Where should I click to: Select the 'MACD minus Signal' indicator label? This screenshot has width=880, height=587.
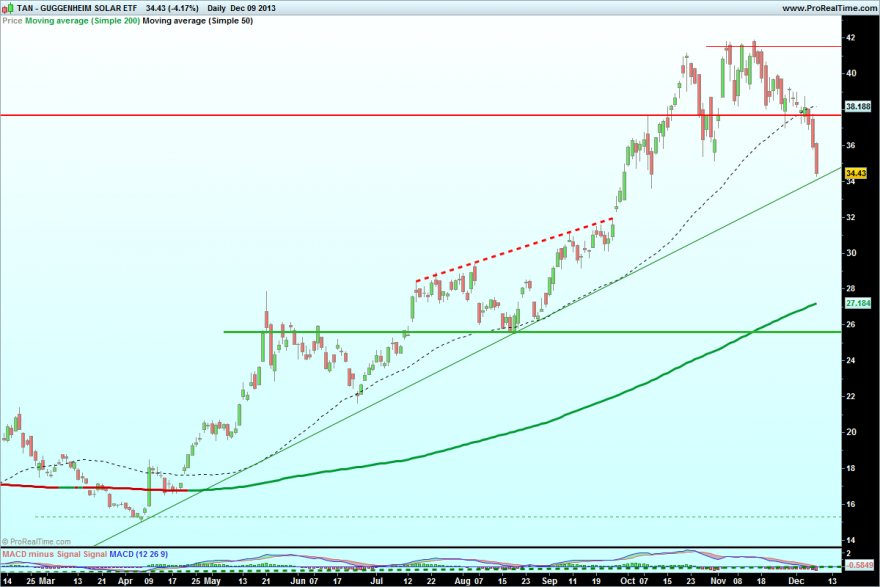point(42,554)
